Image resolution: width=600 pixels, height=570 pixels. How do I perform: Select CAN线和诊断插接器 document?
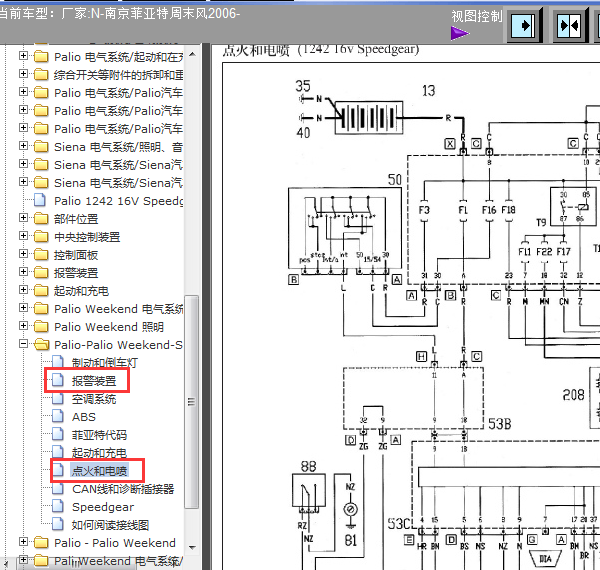click(x=123, y=489)
